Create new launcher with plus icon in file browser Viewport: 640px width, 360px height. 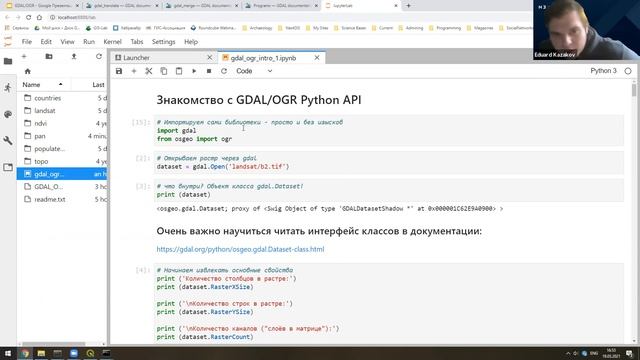24,56
